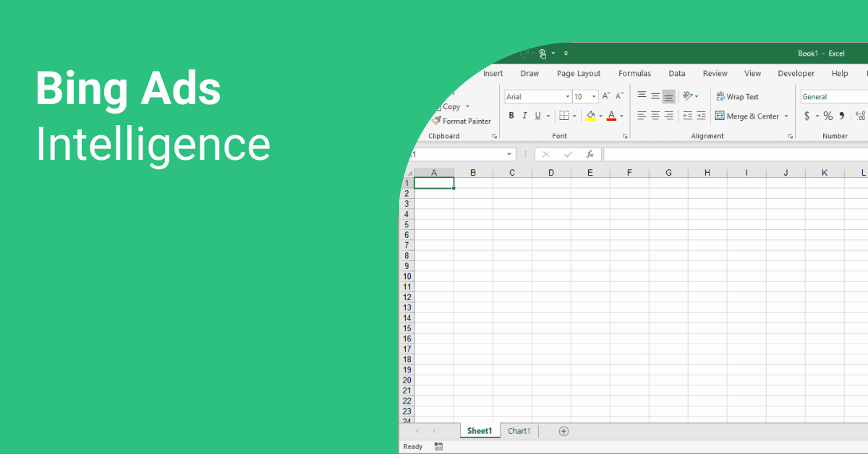868x465 pixels.
Task: Toggle center text alignment
Action: coord(654,116)
